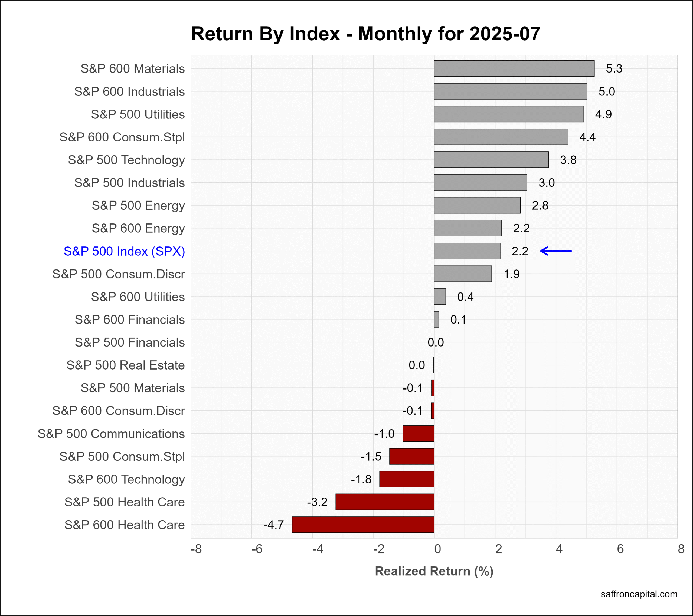
Task: Select the 6 x-axis tick label
Action: tap(620, 549)
